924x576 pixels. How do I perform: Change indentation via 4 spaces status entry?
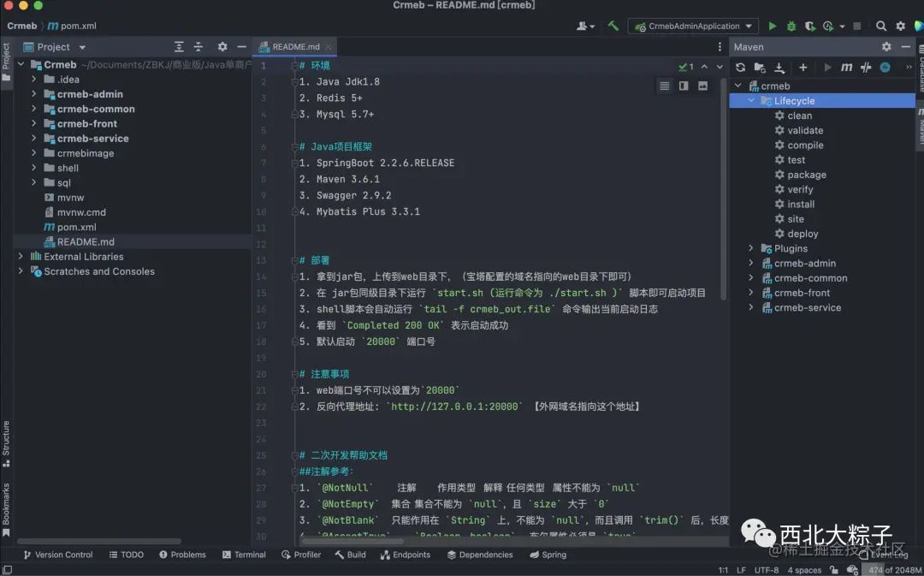point(804,570)
